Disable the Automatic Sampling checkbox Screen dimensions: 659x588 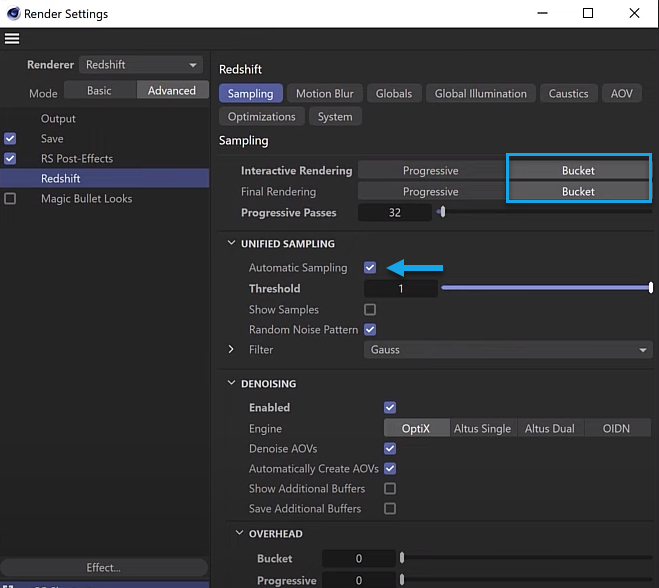pos(370,268)
